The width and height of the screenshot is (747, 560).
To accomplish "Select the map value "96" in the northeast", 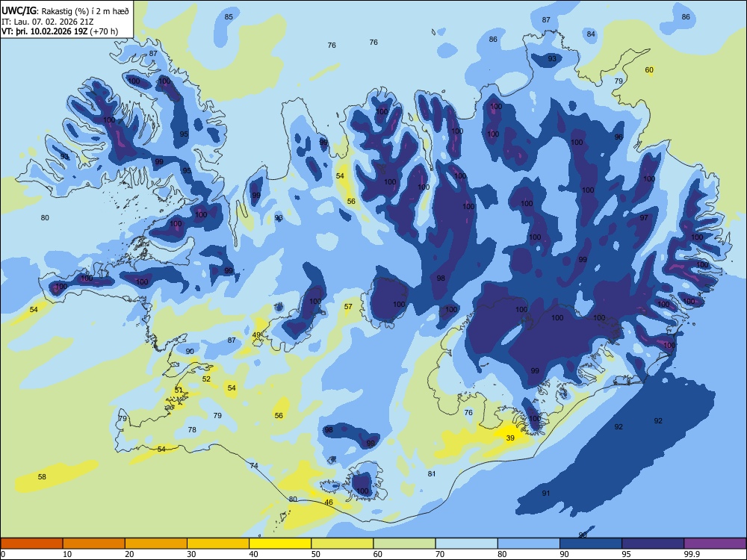I will pos(619,137).
